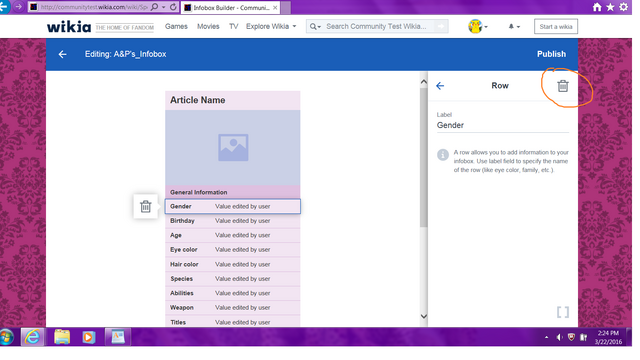640x360 pixels.
Task: Select the Gender row in infobox
Action: (233, 207)
